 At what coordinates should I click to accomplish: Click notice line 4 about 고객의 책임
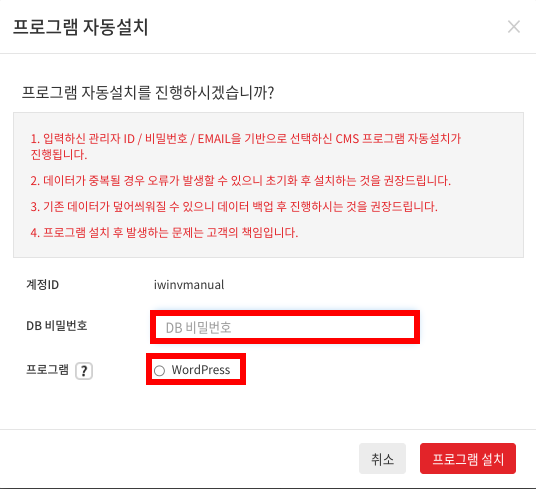coord(164,232)
